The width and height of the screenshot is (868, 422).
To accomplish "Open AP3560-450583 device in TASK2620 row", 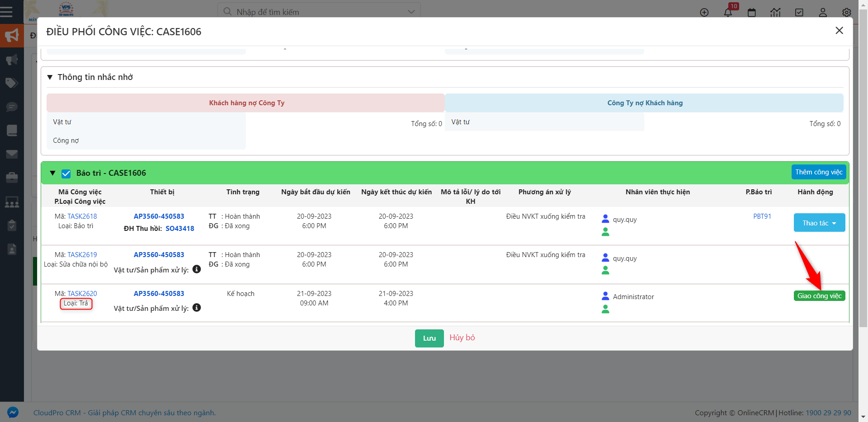I will (x=159, y=294).
